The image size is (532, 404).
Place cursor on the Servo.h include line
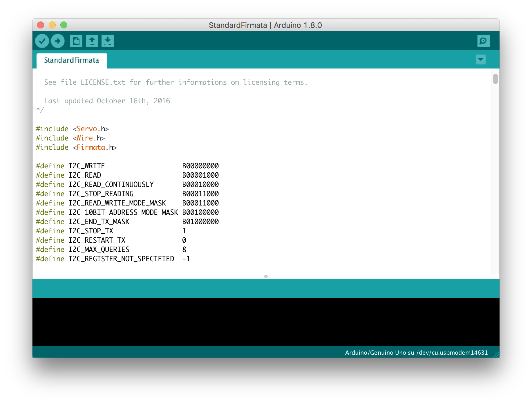(72, 129)
